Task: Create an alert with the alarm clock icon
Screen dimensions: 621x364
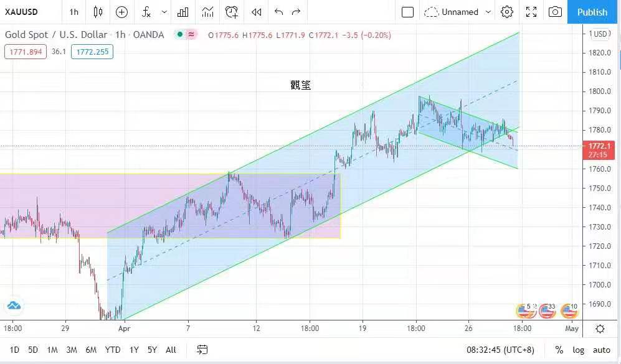Action: pos(232,12)
